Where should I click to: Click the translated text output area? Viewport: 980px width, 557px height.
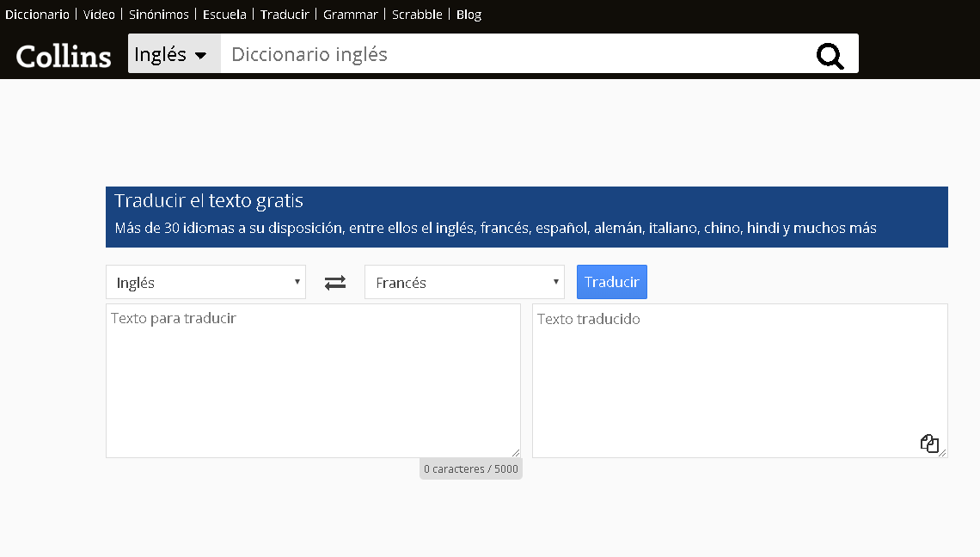[738, 378]
